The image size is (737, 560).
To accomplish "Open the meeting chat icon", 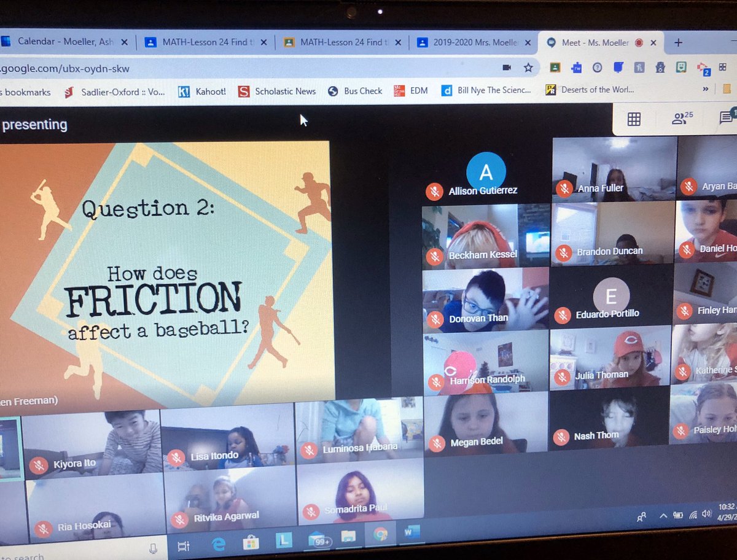I will tap(726, 117).
